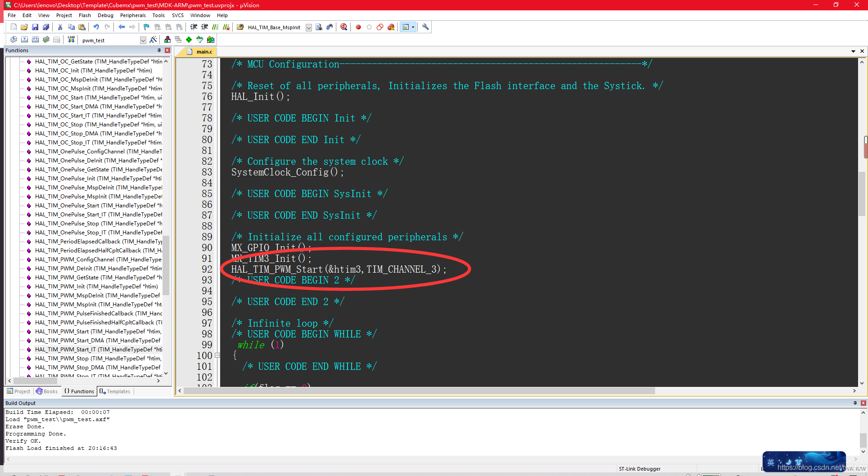Open a file with the folder icon
Screen dimensions: 868x476
coord(24,27)
